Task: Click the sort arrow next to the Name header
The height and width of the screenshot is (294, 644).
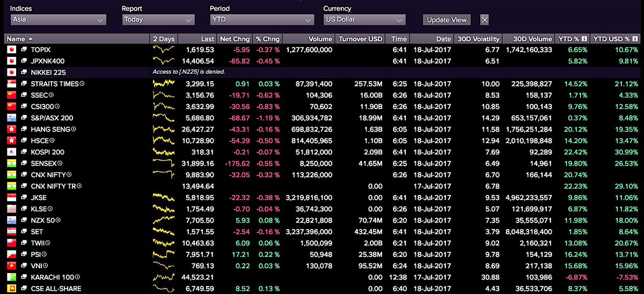Action: tap(30, 39)
